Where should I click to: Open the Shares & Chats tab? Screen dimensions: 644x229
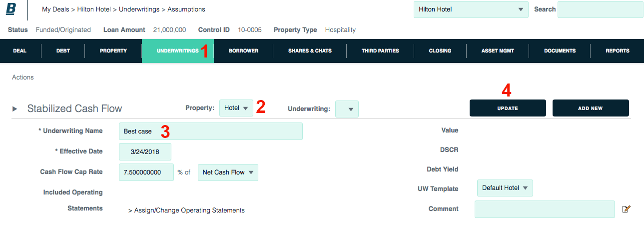click(310, 50)
